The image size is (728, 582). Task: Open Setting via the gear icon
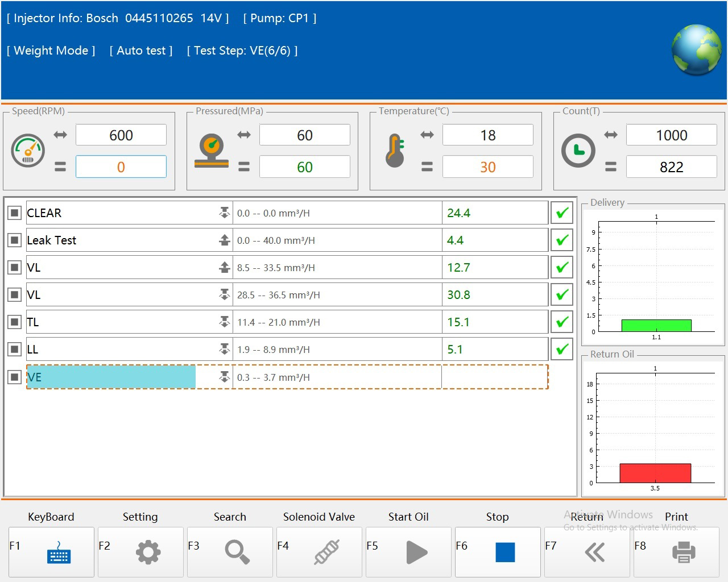tap(148, 552)
